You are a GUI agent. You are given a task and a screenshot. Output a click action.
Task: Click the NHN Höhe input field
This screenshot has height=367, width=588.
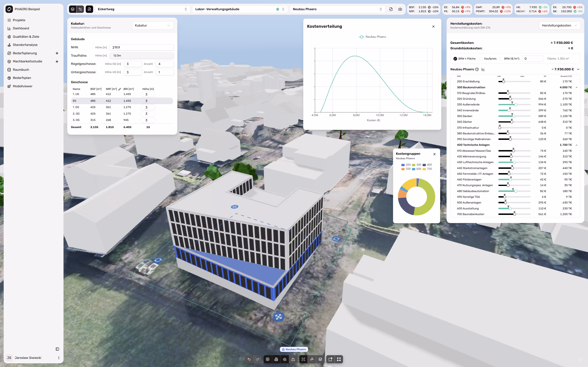coord(142,47)
